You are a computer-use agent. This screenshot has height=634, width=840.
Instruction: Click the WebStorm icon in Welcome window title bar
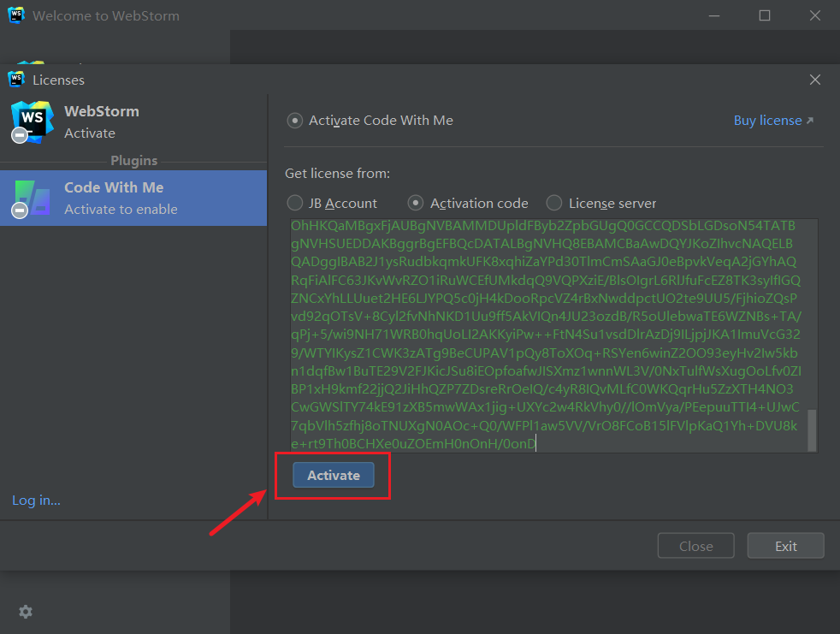[16, 15]
